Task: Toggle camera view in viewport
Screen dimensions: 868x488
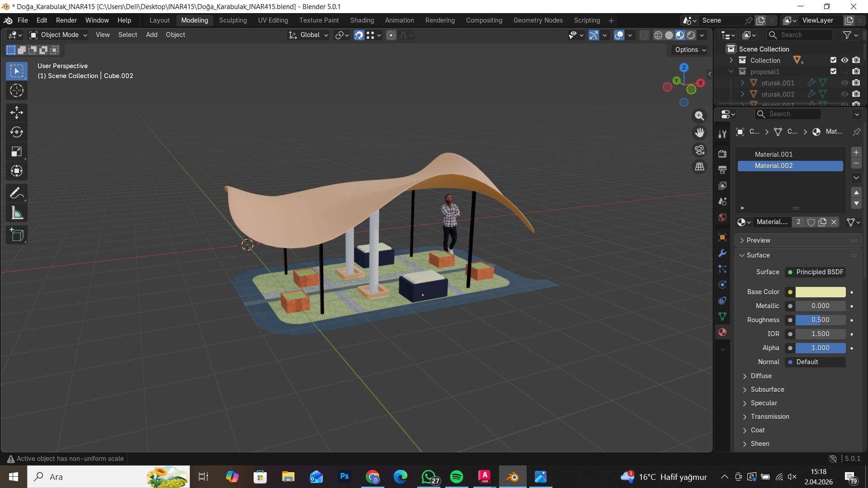Action: (x=699, y=150)
